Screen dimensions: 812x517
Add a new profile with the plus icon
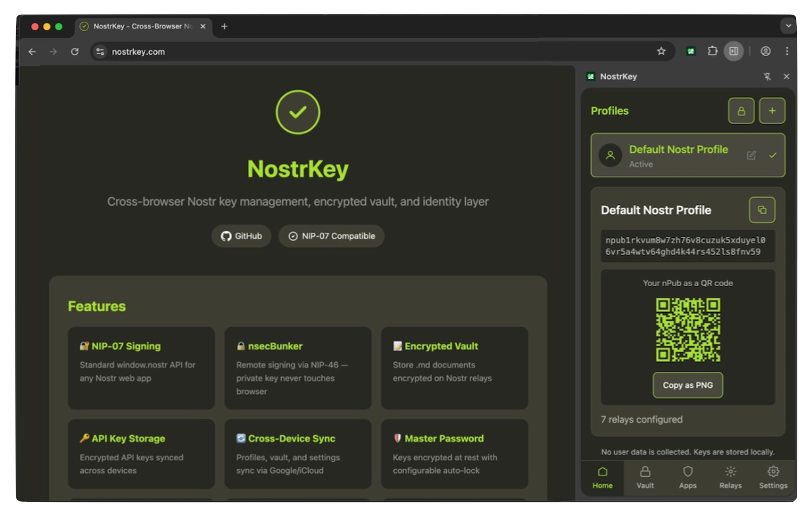pos(772,110)
